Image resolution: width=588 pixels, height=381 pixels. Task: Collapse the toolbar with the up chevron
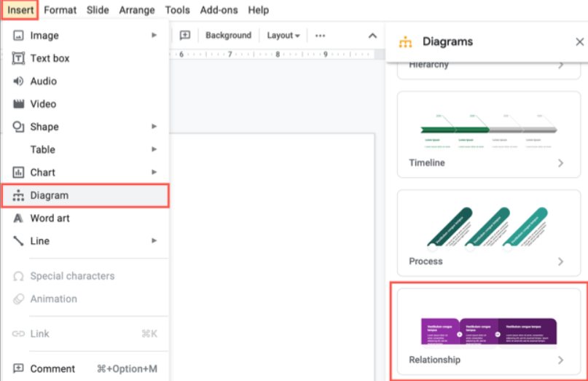372,36
